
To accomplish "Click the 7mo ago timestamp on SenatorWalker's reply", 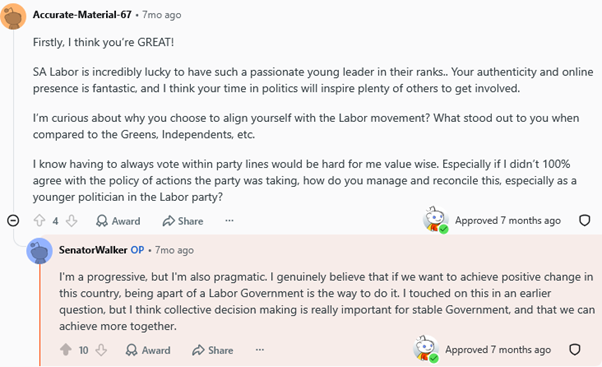I will tap(174, 250).
